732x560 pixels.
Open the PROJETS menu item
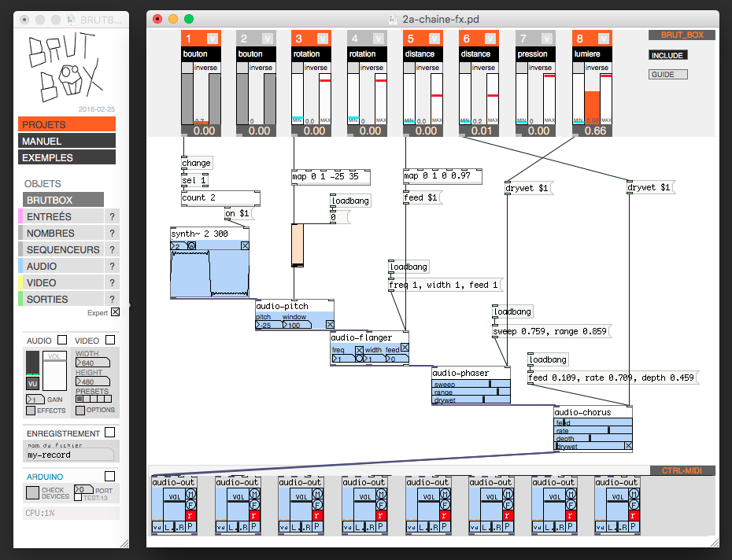[67, 124]
